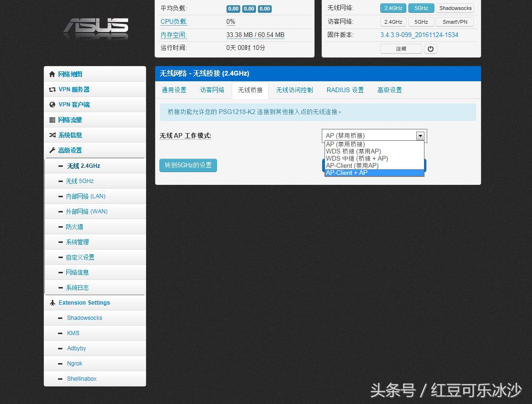Open the 无线访问控制 tab

tap(294, 90)
